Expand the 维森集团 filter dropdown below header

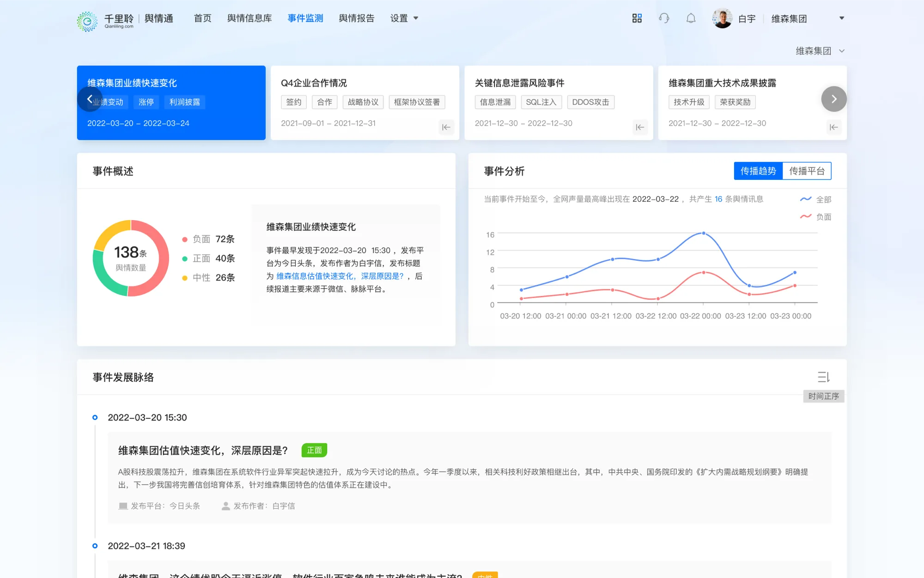[820, 51]
